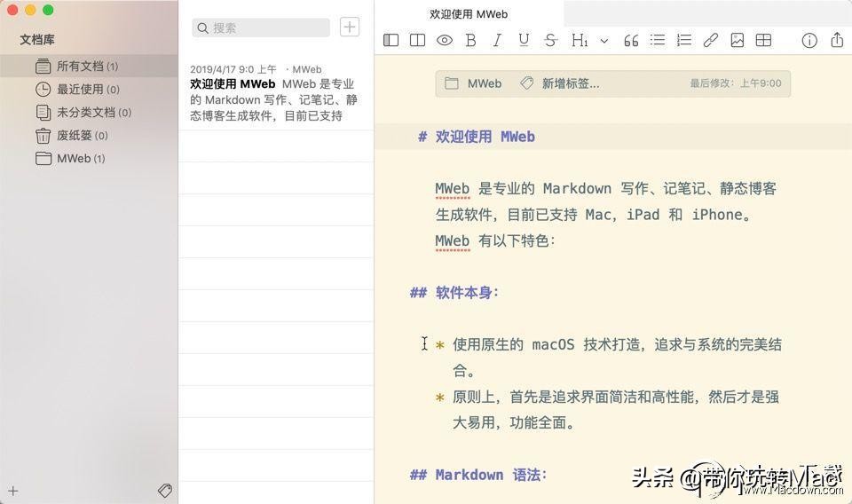Viewport: 852px width, 504px height.
Task: Click the 欢迎使用 MWeb tab
Action: pyautogui.click(x=469, y=14)
